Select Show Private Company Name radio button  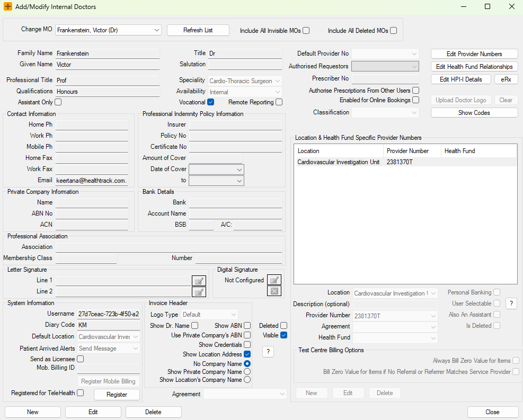(247, 372)
